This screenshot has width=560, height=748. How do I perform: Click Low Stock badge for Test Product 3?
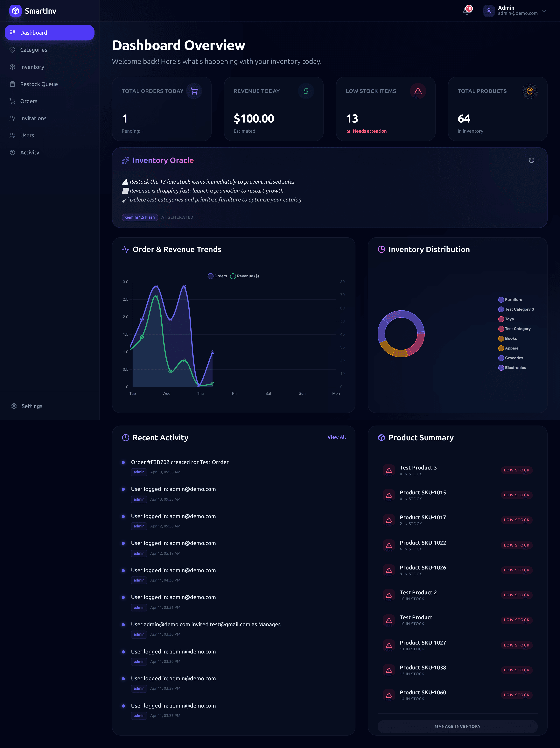(x=516, y=470)
